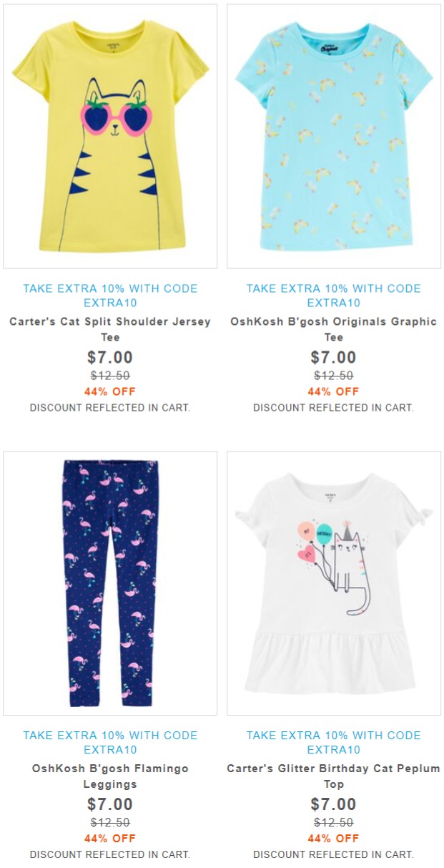Click EXTRA10 promo text above flamingo leggings

tap(110, 742)
